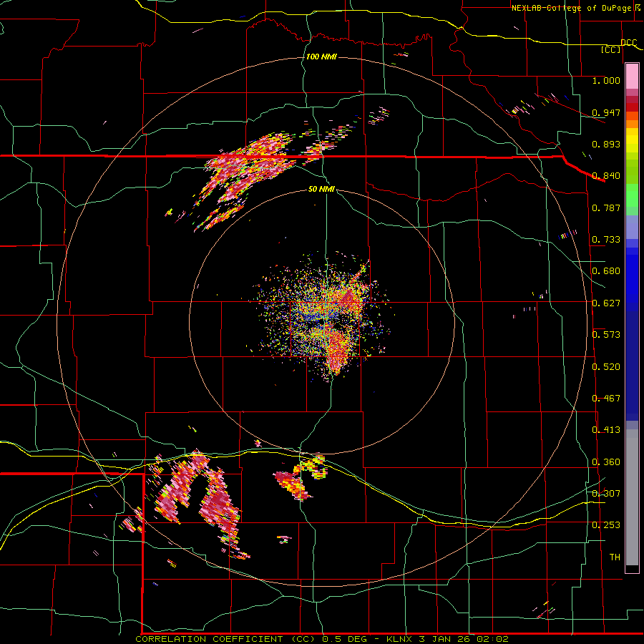Select the 0.627 scale value
Image resolution: width=644 pixels, height=644 pixels.
click(x=606, y=303)
